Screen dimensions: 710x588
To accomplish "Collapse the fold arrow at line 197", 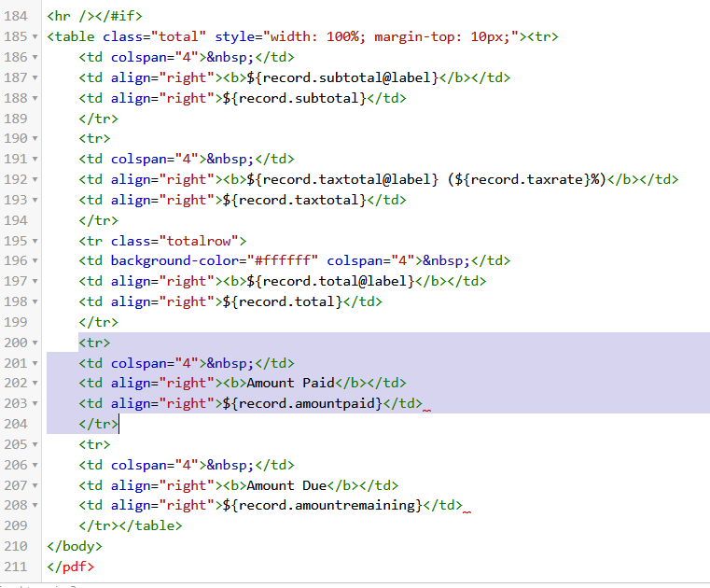I will (x=35, y=281).
